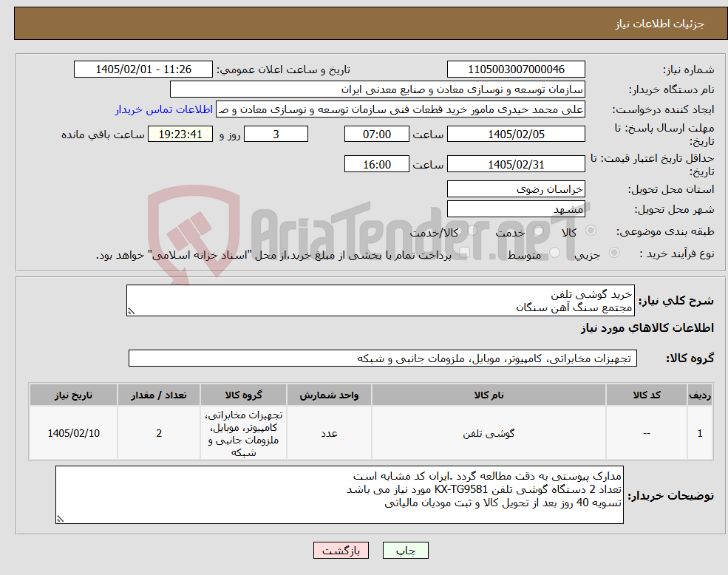
Task: Click the گروه کالا column header
Action: tap(243, 395)
